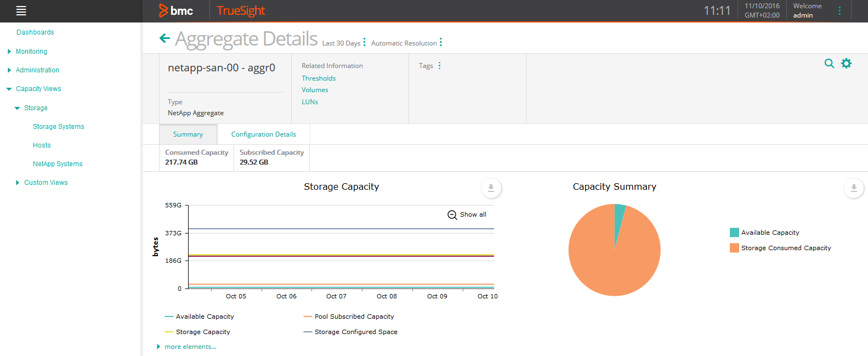This screenshot has width=868, height=356.
Task: Toggle Available Capacity line in chart legend
Action: click(x=200, y=317)
